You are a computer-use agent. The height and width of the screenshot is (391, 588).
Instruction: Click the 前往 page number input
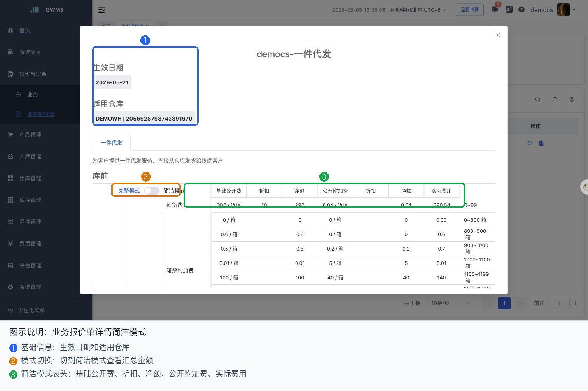559,303
